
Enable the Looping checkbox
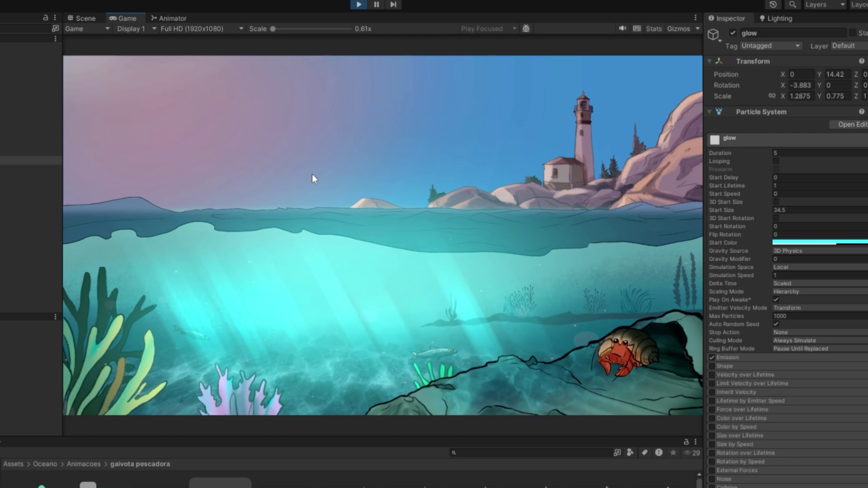pos(776,161)
